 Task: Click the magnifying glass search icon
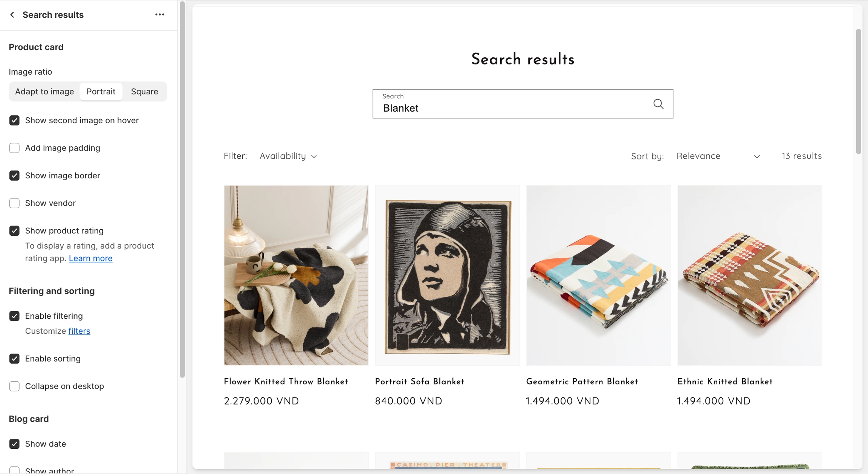pos(658,104)
